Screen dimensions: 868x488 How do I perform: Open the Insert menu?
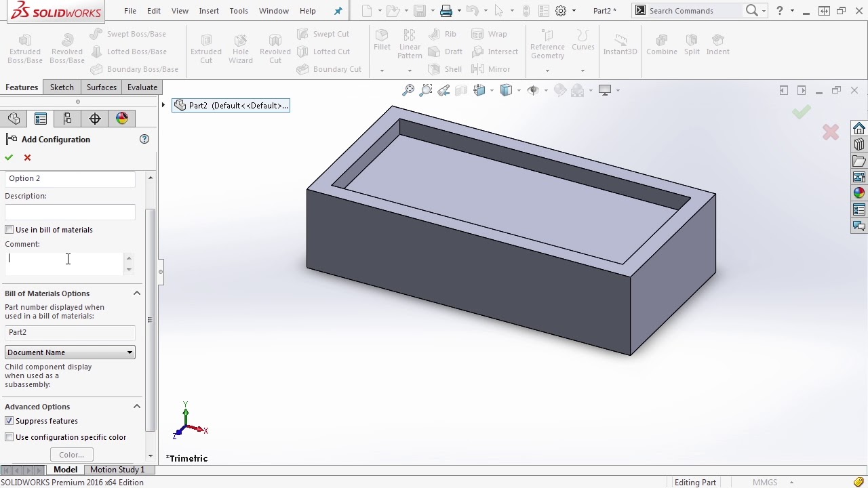(209, 11)
